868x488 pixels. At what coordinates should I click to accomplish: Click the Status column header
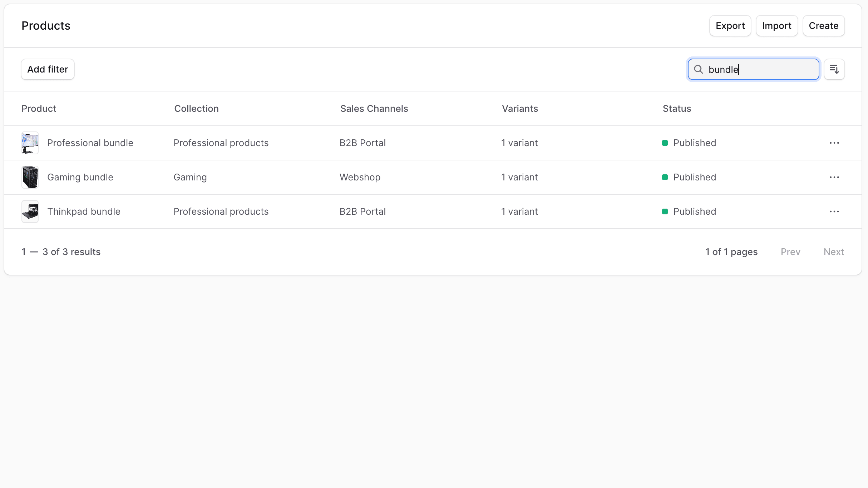click(x=676, y=109)
